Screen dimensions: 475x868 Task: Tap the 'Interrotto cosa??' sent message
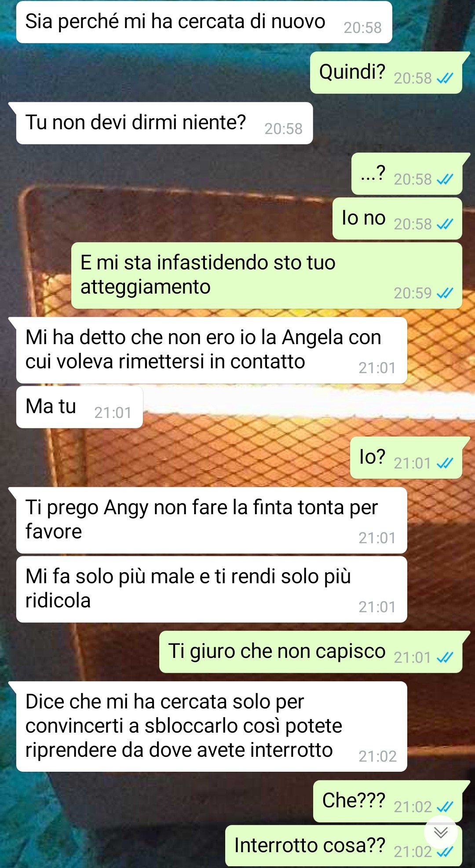pyautogui.click(x=343, y=846)
